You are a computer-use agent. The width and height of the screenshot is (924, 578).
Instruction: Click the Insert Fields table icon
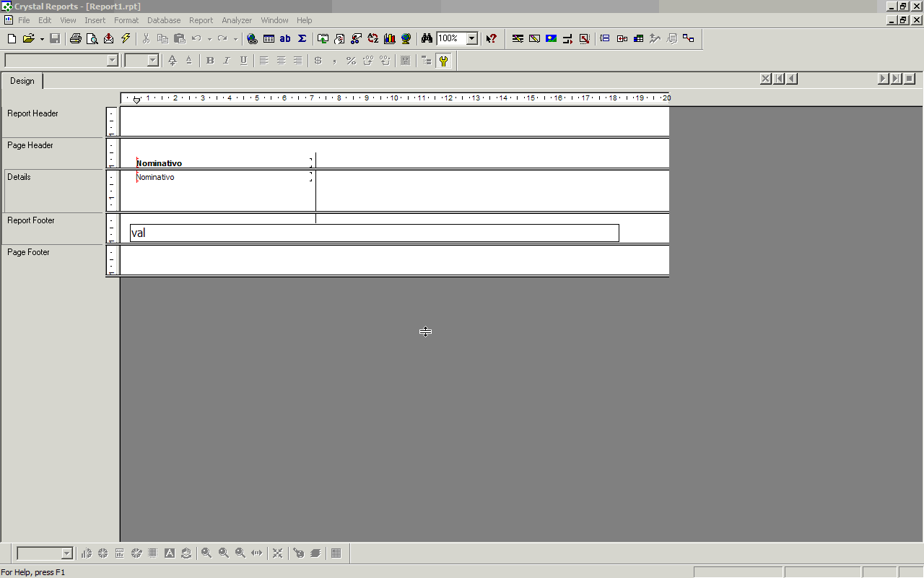[x=269, y=38]
